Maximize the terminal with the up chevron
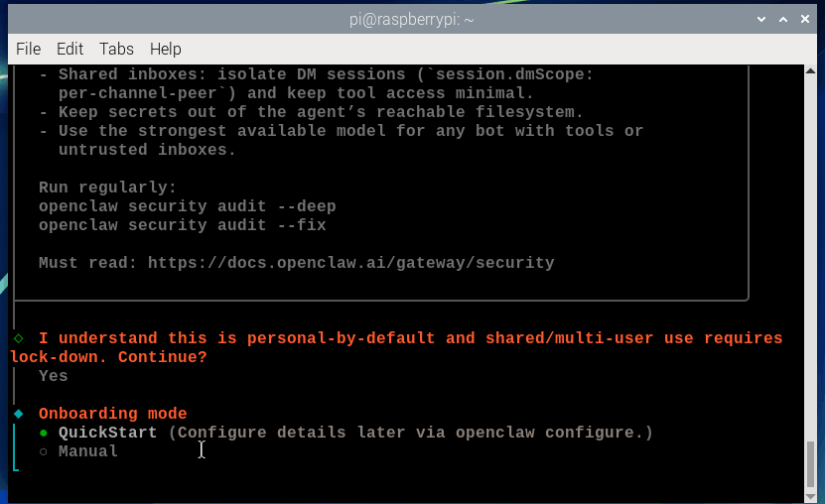The width and height of the screenshot is (825, 504). coord(783,20)
